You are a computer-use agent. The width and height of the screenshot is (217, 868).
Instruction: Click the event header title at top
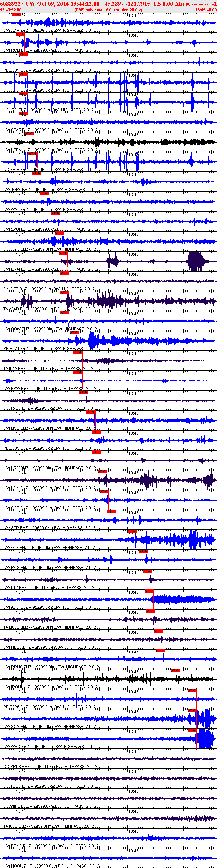click(108, 4)
